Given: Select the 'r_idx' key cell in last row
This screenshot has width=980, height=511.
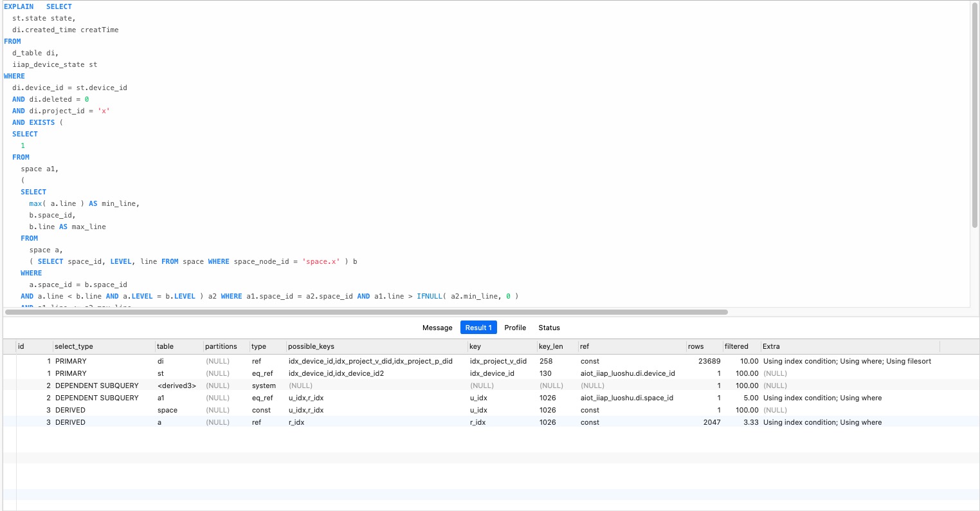Looking at the screenshot, I should coord(478,422).
